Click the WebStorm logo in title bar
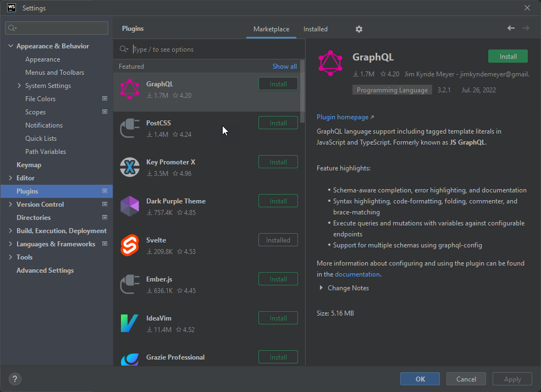Viewport: 541px width, 392px height. click(12, 8)
